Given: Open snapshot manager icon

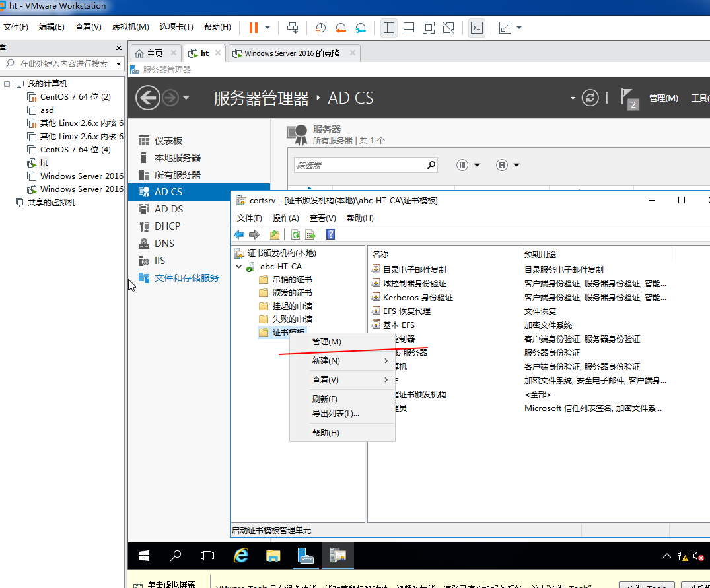Looking at the screenshot, I should [361, 28].
